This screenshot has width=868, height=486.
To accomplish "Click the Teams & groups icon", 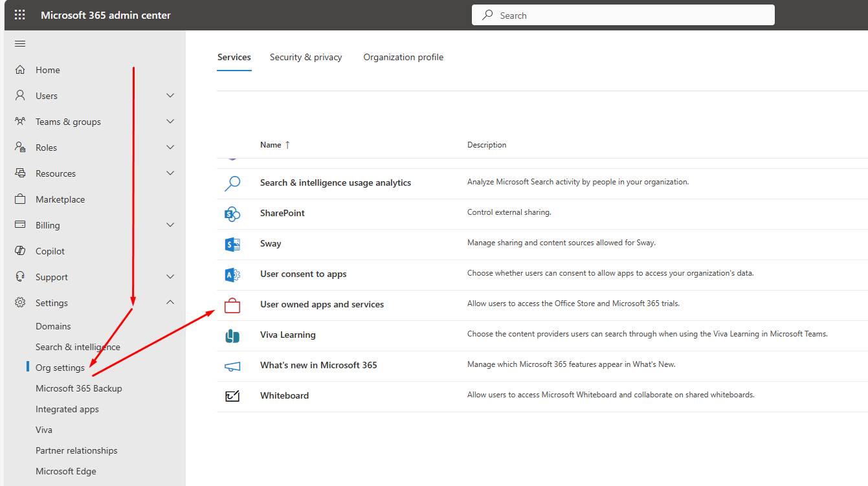I will [x=20, y=122].
